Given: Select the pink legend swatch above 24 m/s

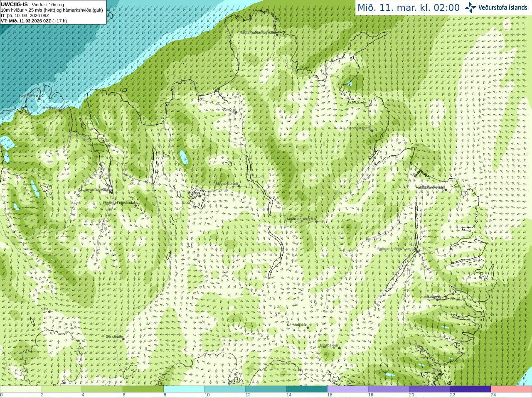Looking at the screenshot, I should 512,389.
